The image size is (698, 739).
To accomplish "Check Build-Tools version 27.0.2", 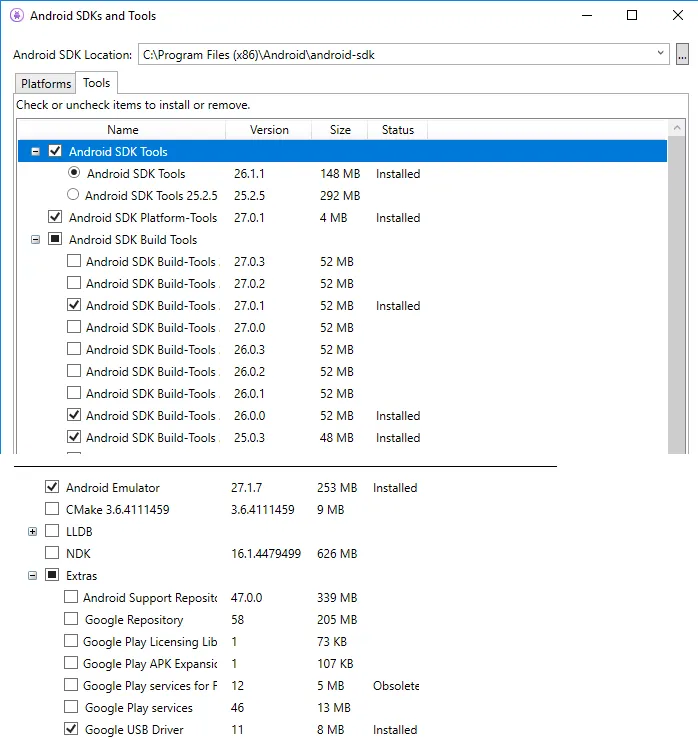I will [x=74, y=283].
